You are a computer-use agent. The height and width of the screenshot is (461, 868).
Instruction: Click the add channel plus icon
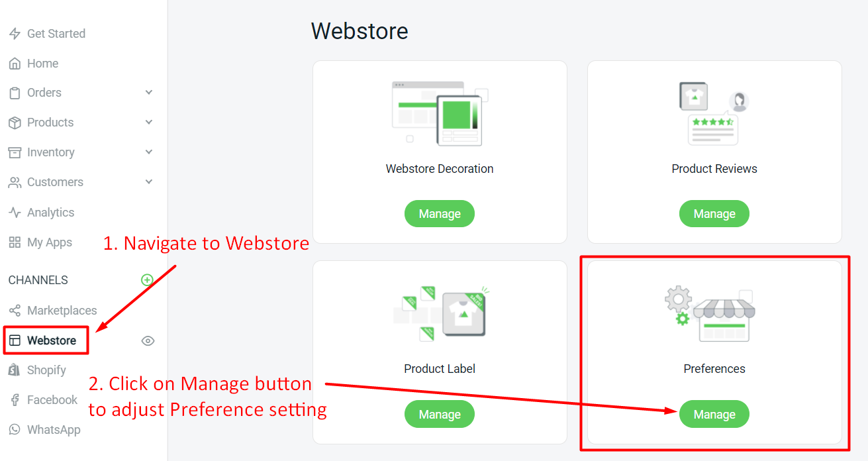point(147,280)
